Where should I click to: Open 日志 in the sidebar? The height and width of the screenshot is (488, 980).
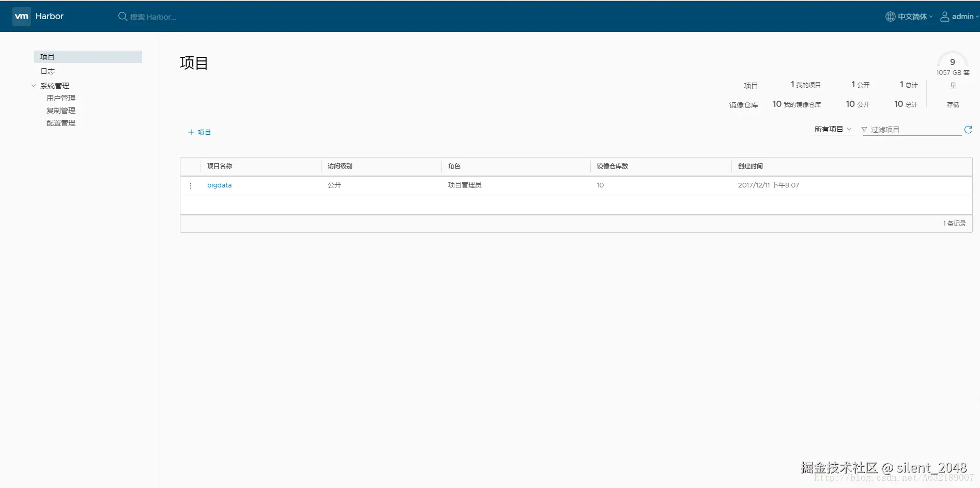pos(48,71)
